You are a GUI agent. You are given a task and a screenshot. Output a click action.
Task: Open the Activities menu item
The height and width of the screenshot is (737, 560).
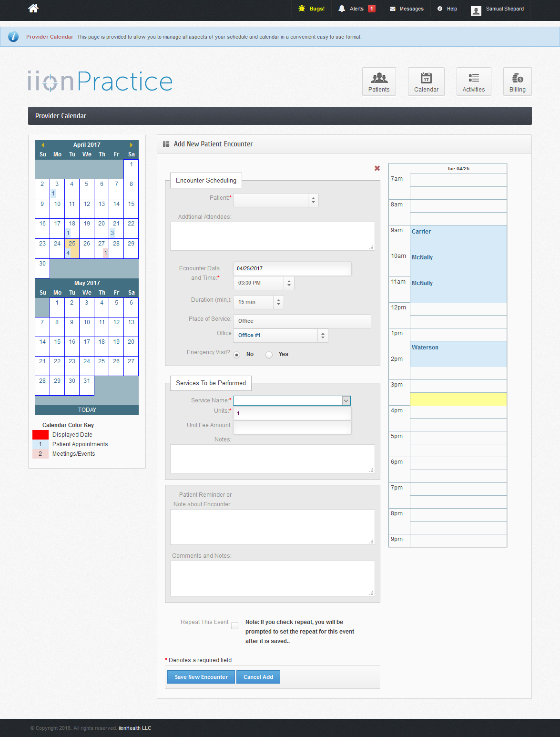[473, 82]
